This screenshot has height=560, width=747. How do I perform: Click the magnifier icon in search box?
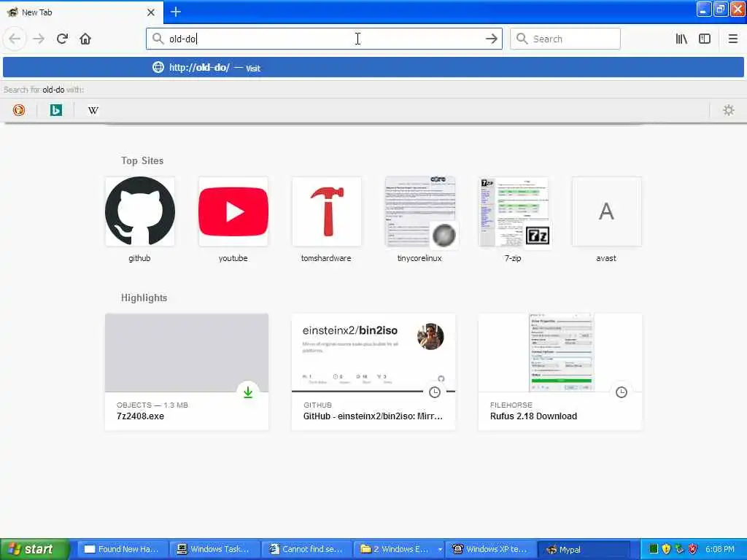[x=522, y=39]
